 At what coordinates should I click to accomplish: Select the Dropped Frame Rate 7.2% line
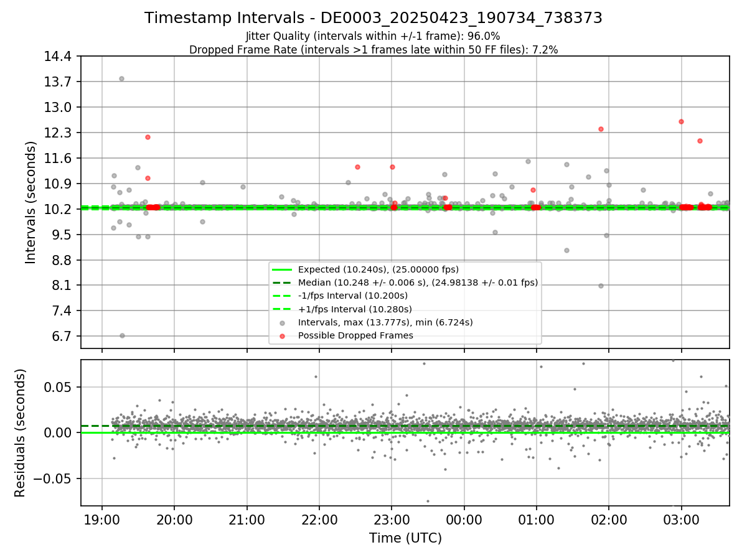coord(374,50)
